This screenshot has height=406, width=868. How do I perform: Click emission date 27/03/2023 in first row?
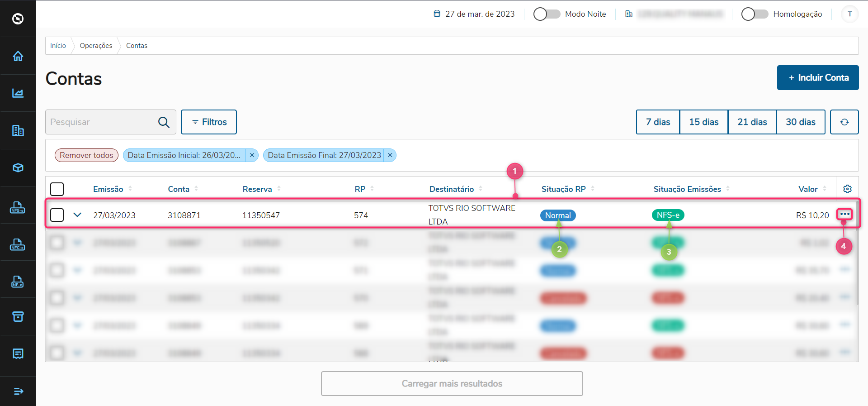tap(114, 215)
